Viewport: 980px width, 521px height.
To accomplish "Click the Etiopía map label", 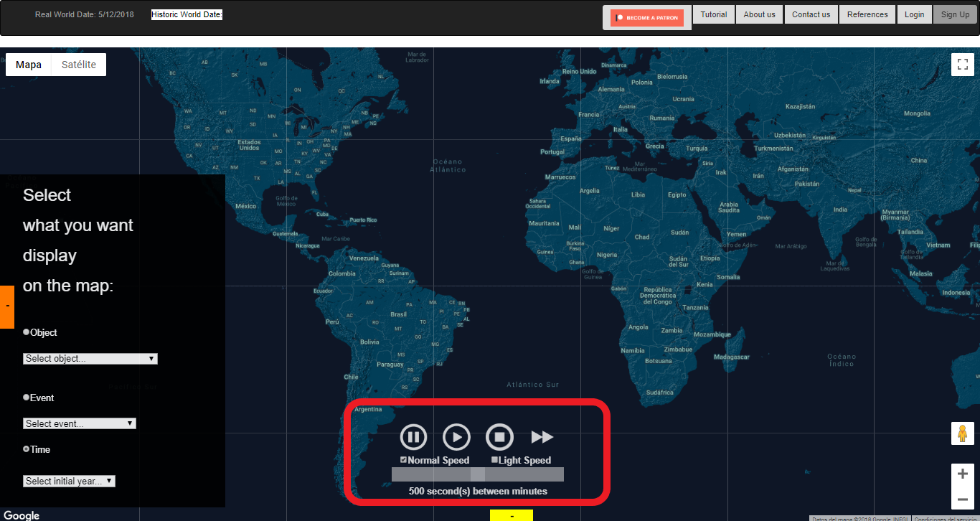I will pyautogui.click(x=710, y=258).
